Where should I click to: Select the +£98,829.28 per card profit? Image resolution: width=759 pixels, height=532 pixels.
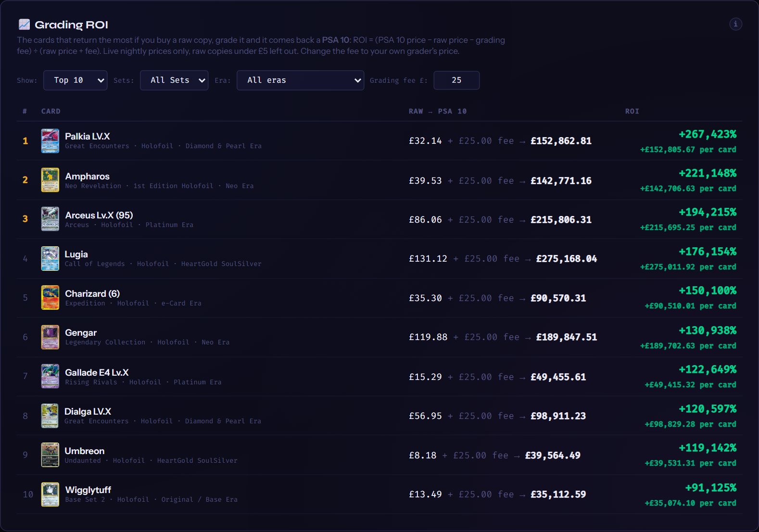click(x=690, y=424)
